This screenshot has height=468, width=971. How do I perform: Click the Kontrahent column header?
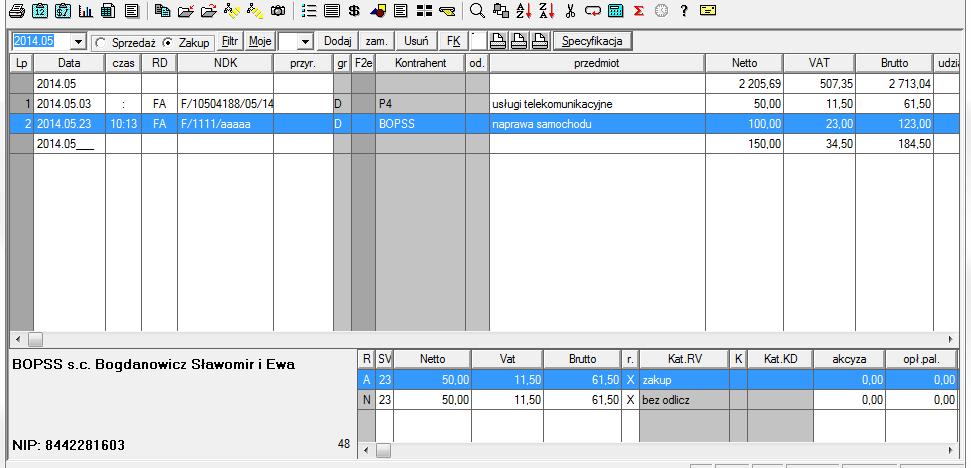click(x=420, y=63)
